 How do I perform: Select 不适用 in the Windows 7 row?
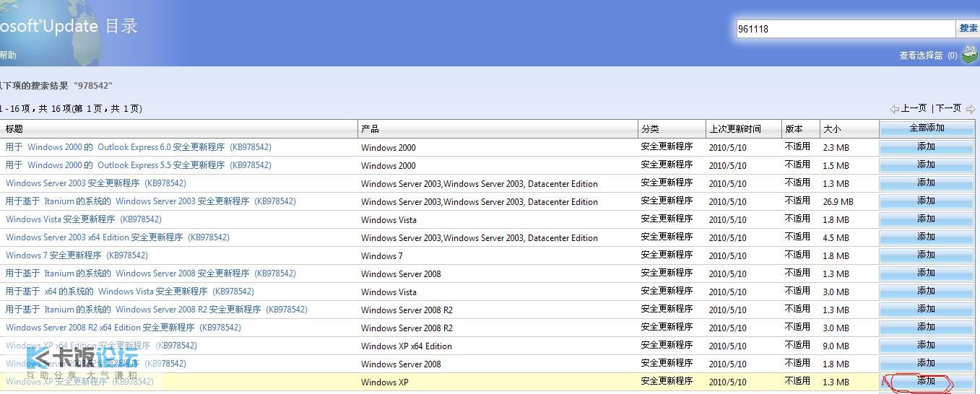(798, 255)
